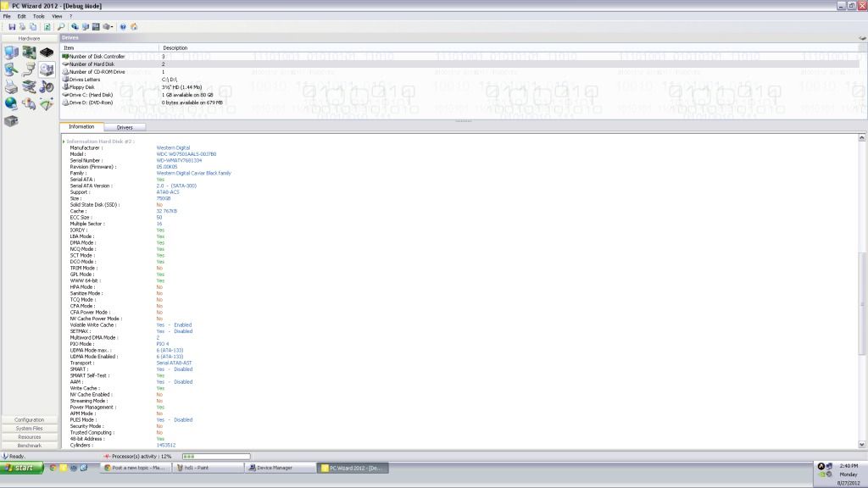Open dropdown arrow beside the device toolbar icon
Image resolution: width=868 pixels, height=488 pixels.
[113, 26]
